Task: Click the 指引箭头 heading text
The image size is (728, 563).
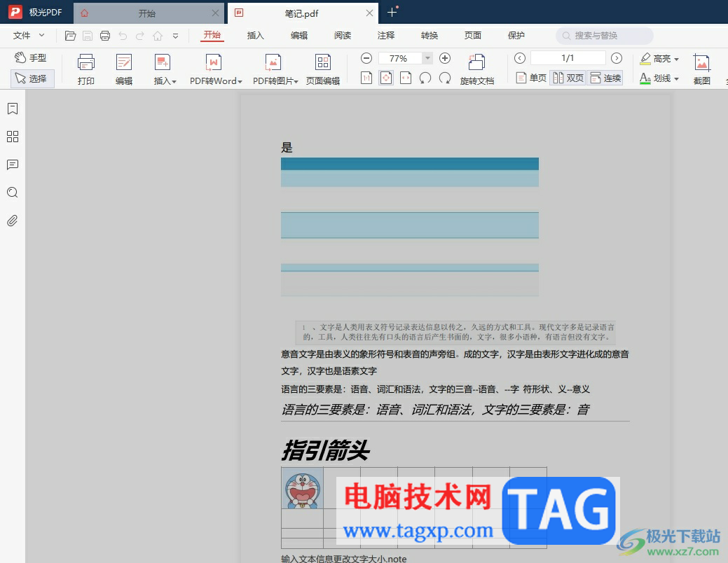Action: [x=325, y=450]
